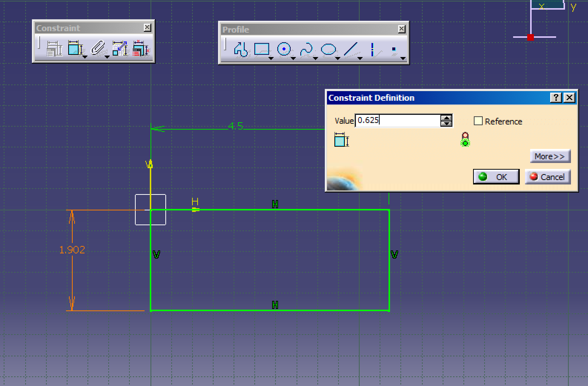This screenshot has height=386, width=588.
Task: Click the red origin marker of compass
Action: 531,37
